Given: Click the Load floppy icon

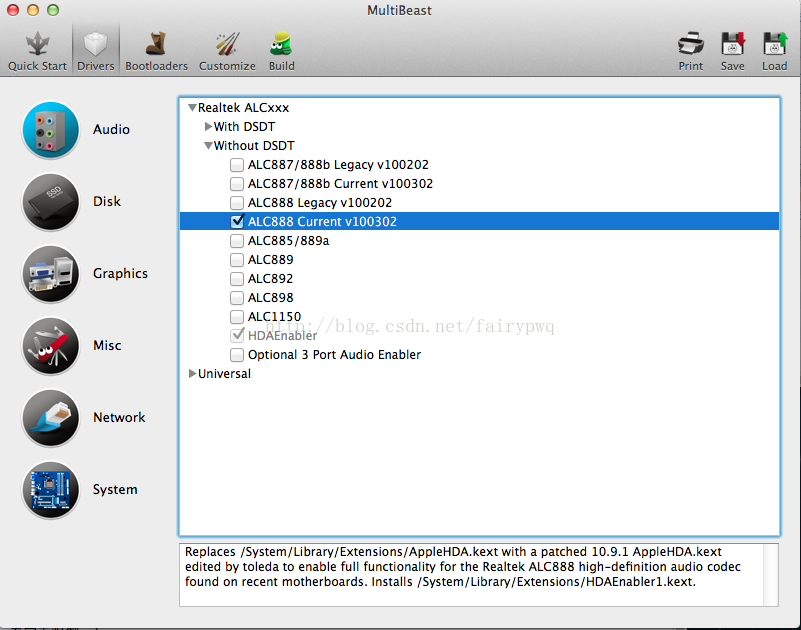Looking at the screenshot, I should tap(774, 43).
